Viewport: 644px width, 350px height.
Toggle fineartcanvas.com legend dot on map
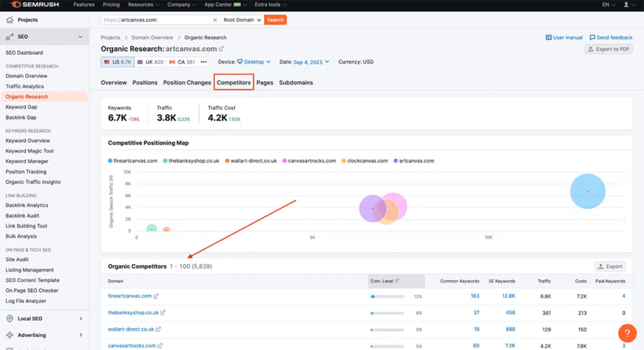coord(110,161)
